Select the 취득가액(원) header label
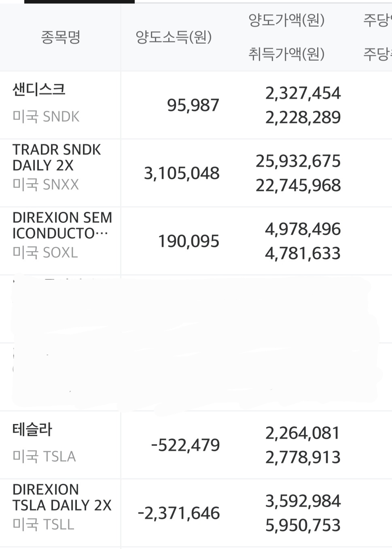Image resolution: width=392 pixels, height=549 pixels. click(x=286, y=54)
